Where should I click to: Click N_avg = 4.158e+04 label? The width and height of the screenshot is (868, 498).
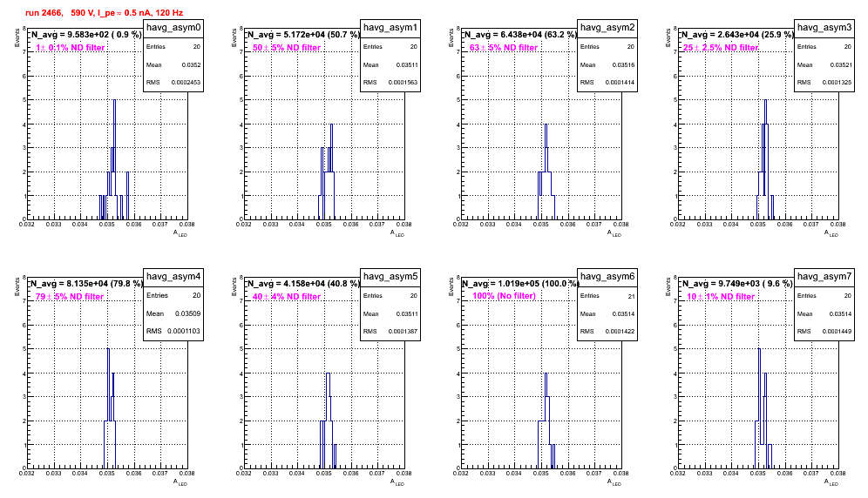303,283
